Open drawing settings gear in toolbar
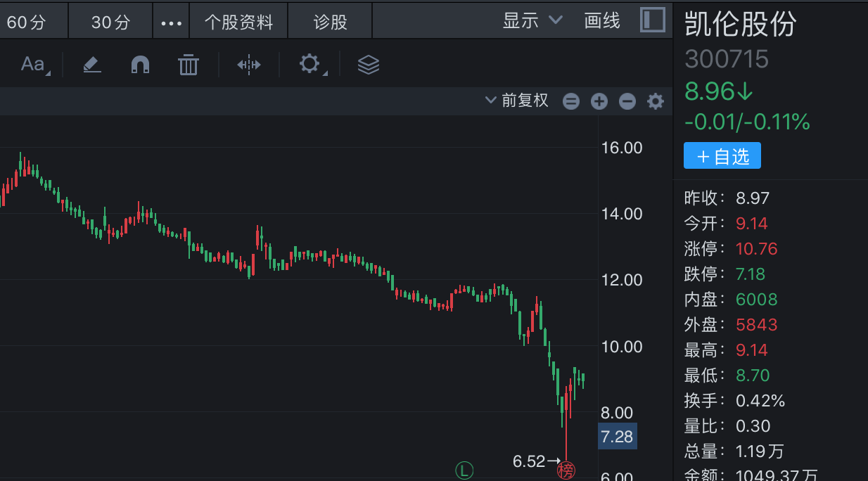Screen dimensions: 868x481 [310, 65]
